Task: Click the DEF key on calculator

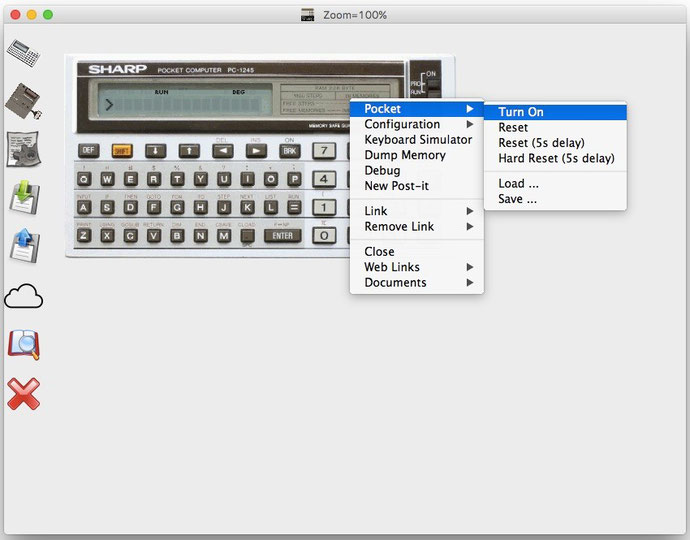Action: click(88, 151)
